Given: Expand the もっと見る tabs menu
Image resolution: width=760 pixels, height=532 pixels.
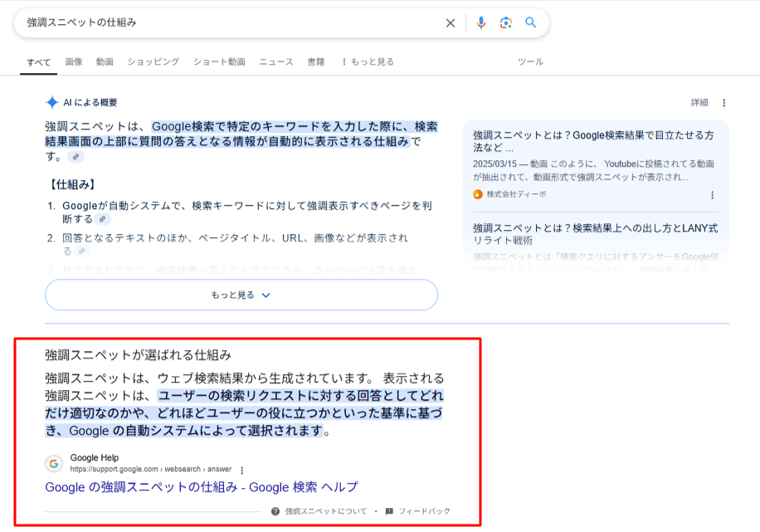Looking at the screenshot, I should tap(368, 61).
